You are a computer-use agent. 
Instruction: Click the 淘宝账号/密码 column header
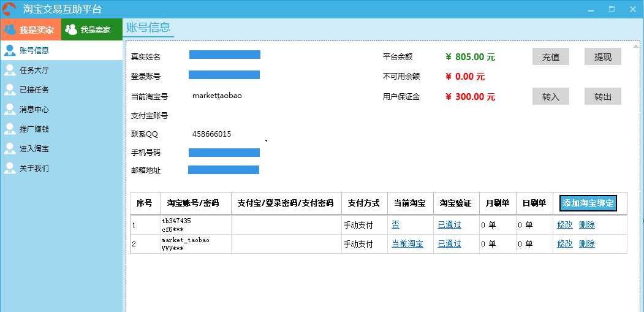pos(196,203)
